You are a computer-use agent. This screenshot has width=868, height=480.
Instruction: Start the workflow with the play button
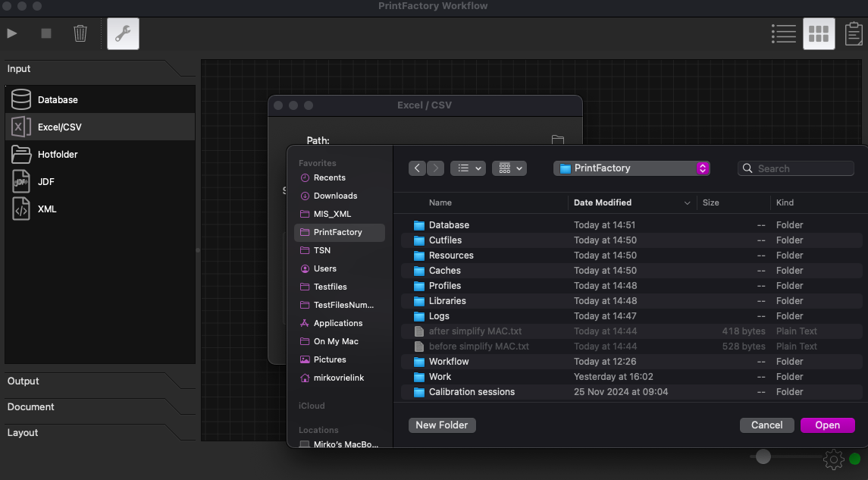pyautogui.click(x=12, y=34)
